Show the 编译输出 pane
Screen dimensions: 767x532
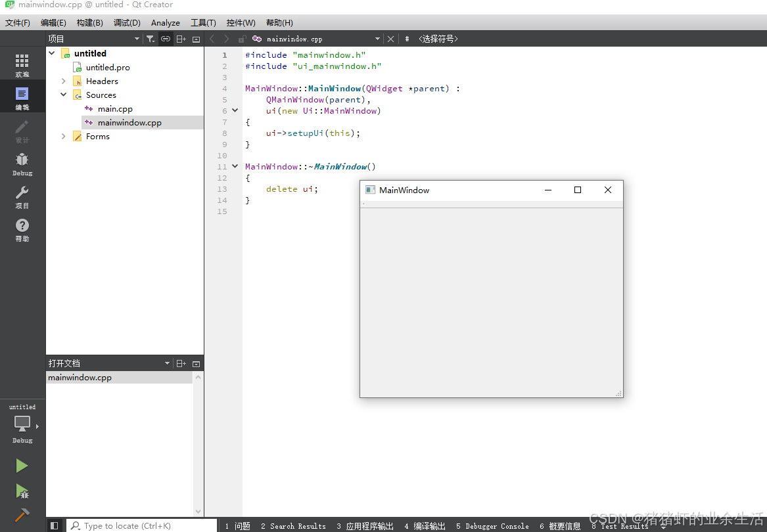tap(425, 525)
